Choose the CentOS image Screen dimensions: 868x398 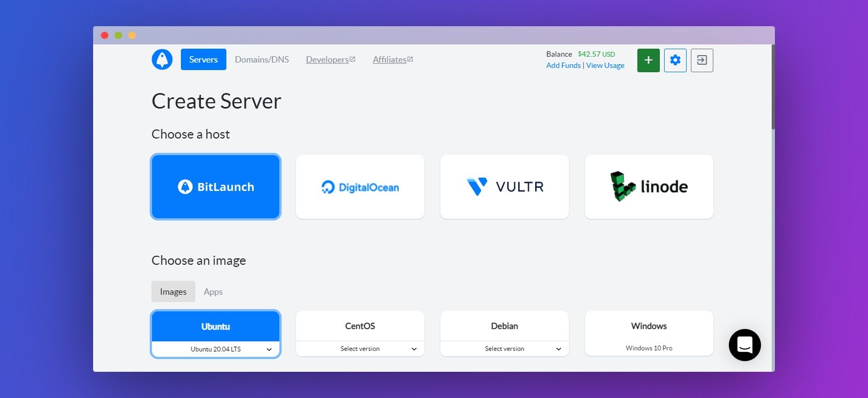tap(360, 326)
